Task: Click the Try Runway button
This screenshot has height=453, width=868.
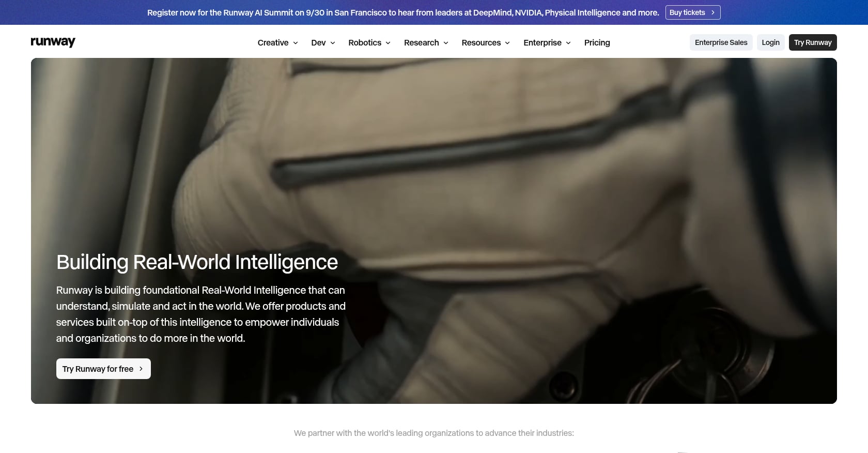Action: click(x=813, y=42)
